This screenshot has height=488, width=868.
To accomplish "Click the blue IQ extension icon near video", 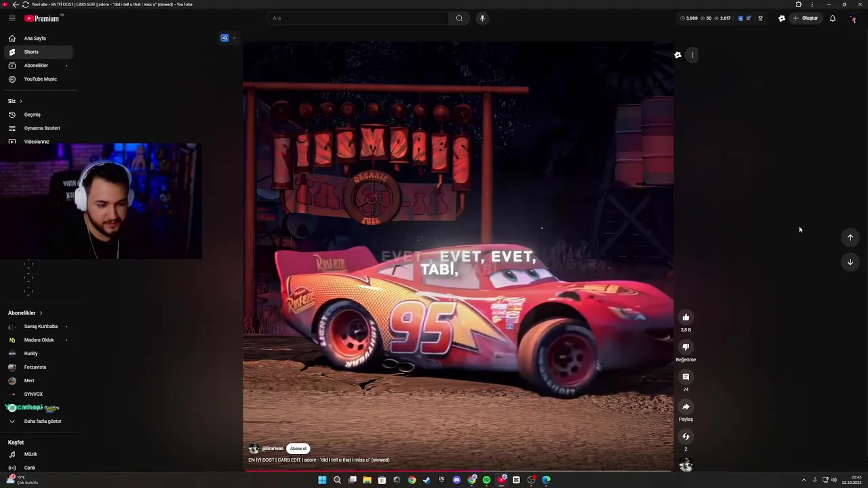I will tap(224, 38).
